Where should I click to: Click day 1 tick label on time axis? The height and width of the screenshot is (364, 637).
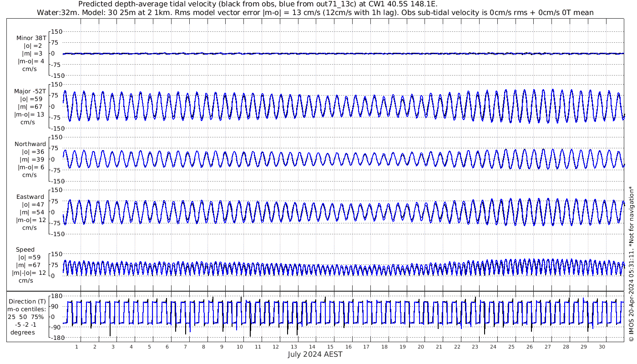point(77,347)
